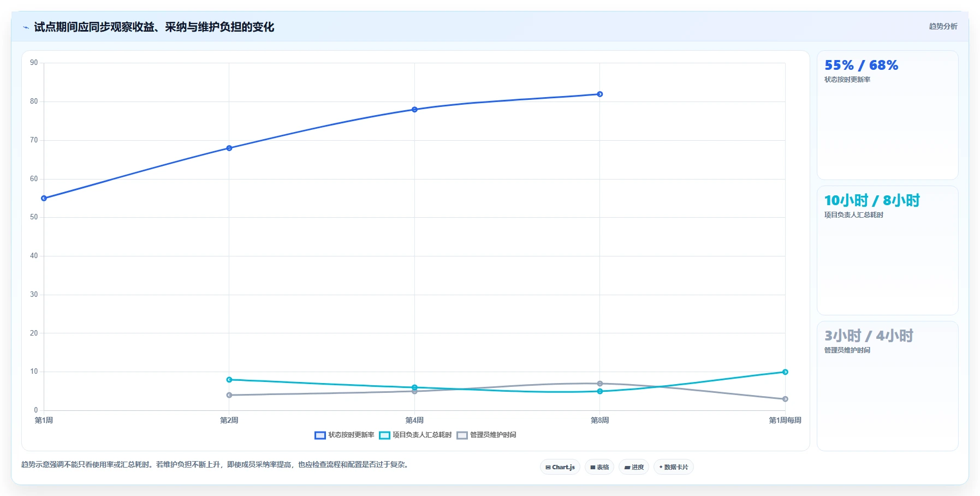The width and height of the screenshot is (980, 496).
Task: Click the x-axis label 第1周
Action: (44, 420)
